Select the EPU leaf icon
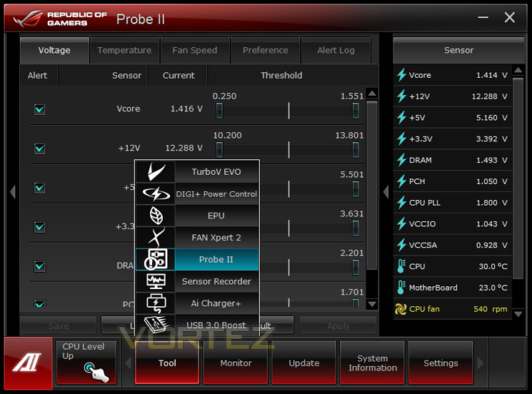Screen dimensions: 532x394 (156, 216)
